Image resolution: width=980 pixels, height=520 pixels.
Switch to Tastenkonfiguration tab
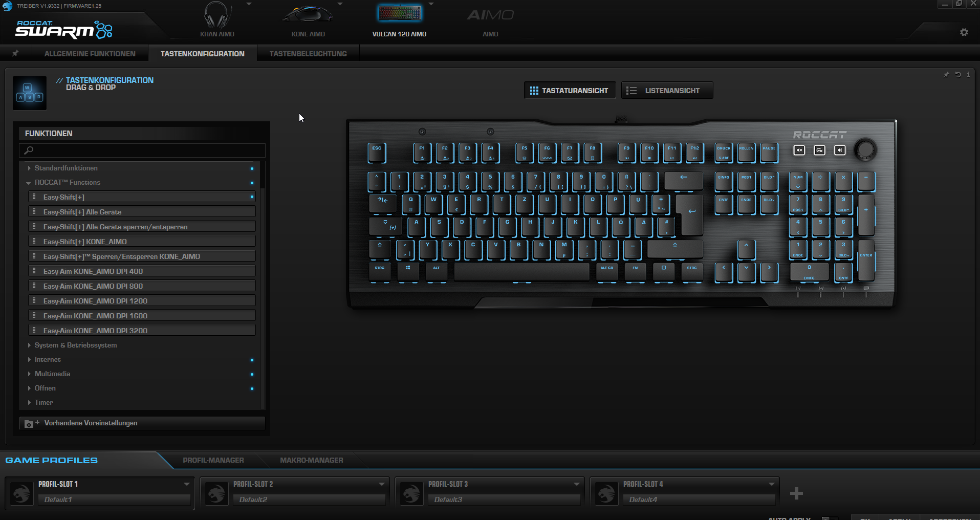pos(203,54)
